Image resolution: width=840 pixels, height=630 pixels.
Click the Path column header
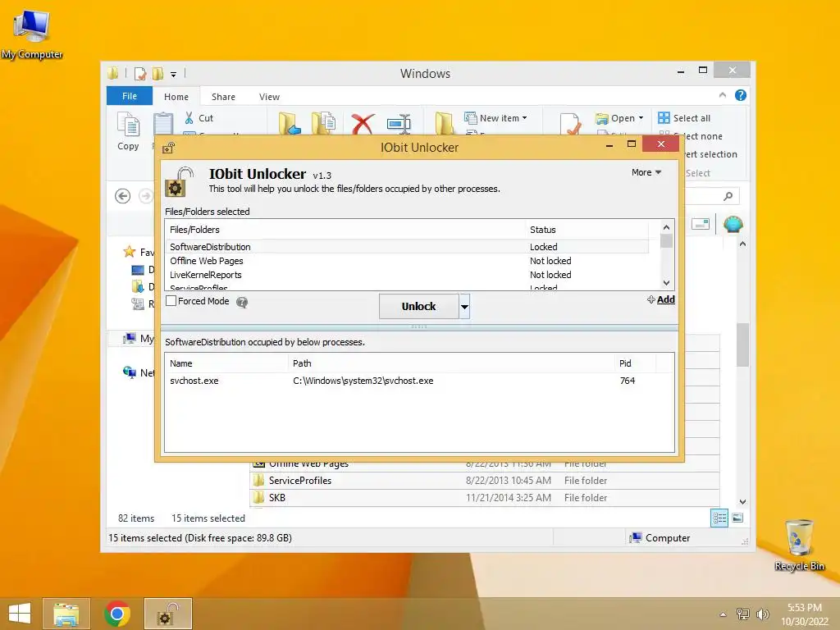coord(451,363)
